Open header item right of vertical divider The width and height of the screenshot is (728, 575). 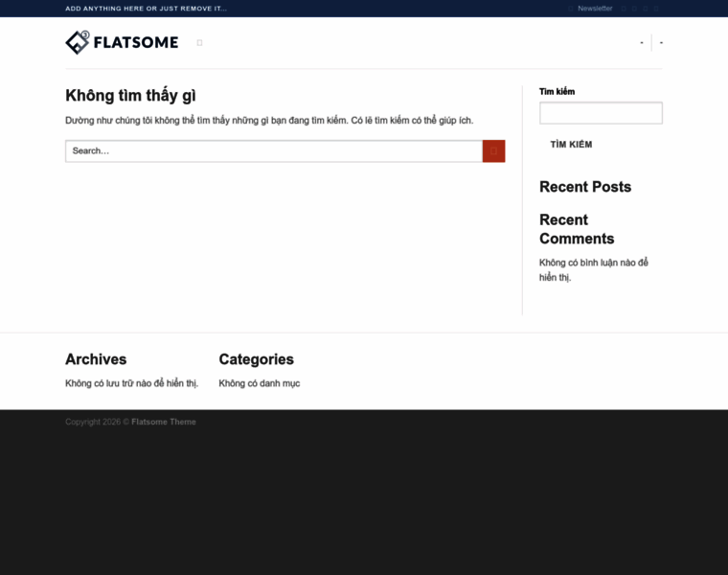661,43
